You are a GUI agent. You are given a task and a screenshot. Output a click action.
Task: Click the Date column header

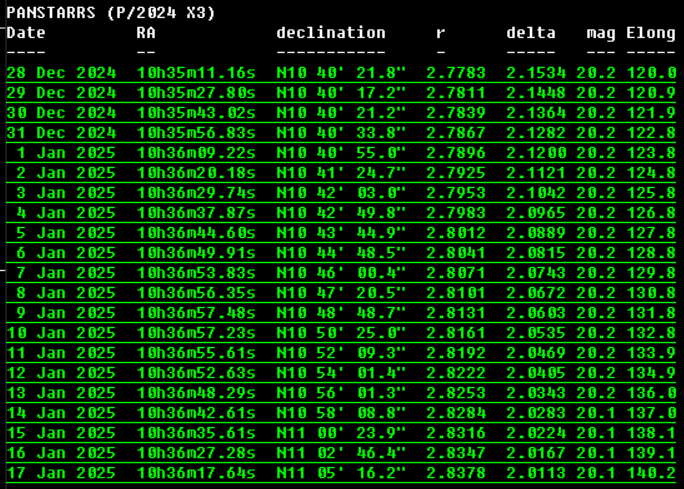coord(26,33)
